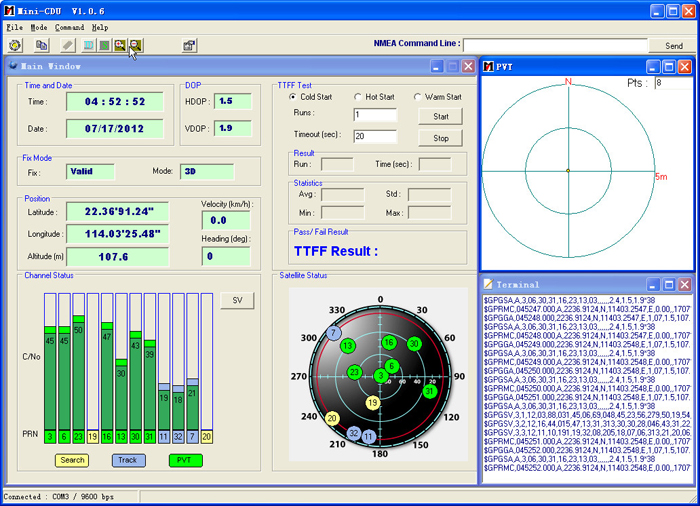Click the green square toolbar icon
The height and width of the screenshot is (506, 700).
104,45
